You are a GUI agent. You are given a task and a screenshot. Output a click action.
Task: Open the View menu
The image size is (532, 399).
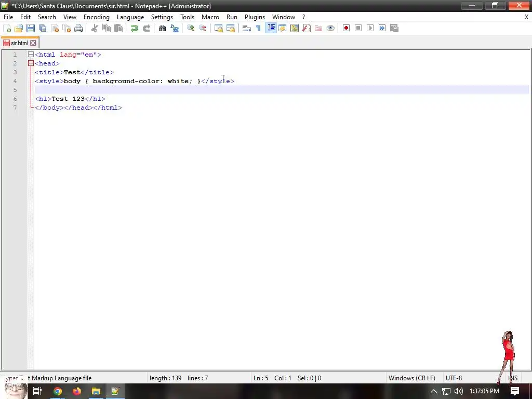click(x=70, y=17)
